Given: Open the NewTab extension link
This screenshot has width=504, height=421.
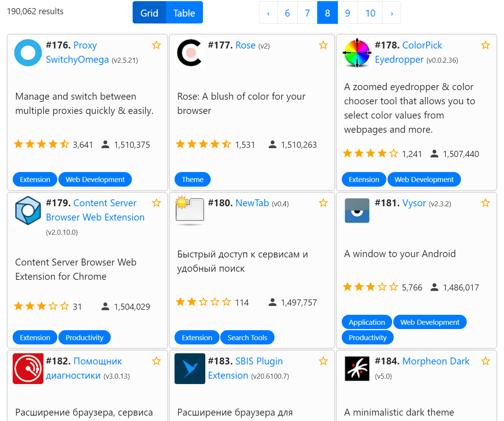Looking at the screenshot, I should [252, 203].
